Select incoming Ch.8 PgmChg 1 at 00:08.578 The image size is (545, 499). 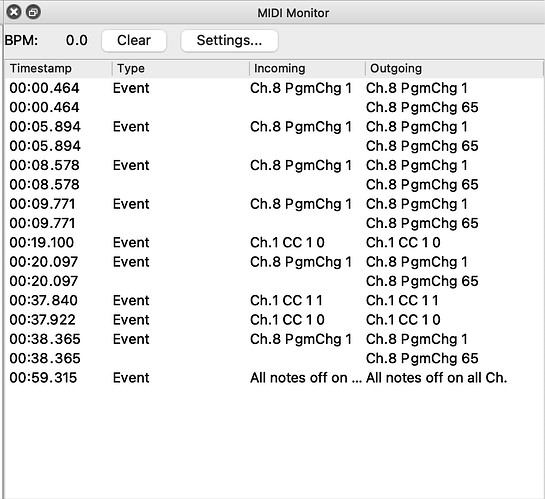click(x=301, y=165)
